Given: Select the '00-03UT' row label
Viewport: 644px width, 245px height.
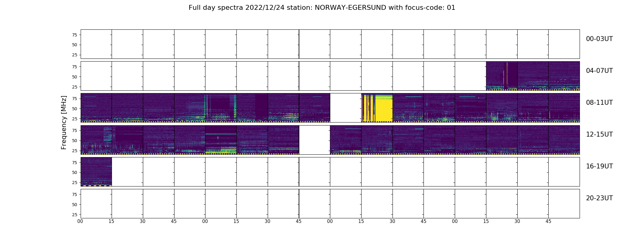Looking at the screenshot, I should pos(599,39).
